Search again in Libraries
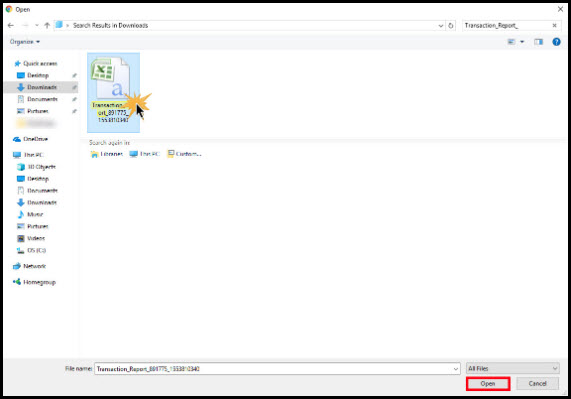 (106, 154)
